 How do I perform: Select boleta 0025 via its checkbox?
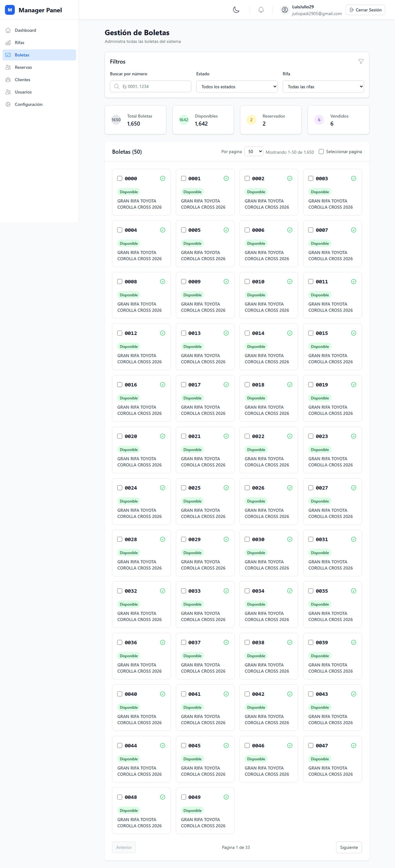[x=184, y=488]
